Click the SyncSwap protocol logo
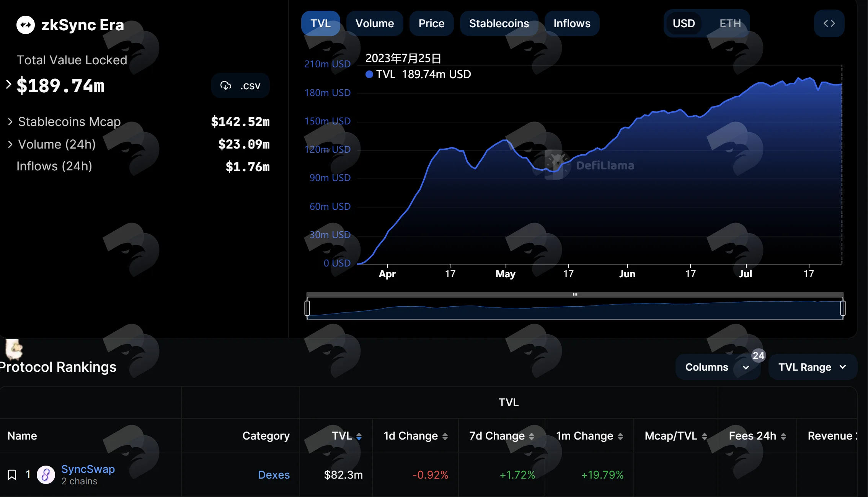Viewport: 868px width, 497px height. coord(46,475)
